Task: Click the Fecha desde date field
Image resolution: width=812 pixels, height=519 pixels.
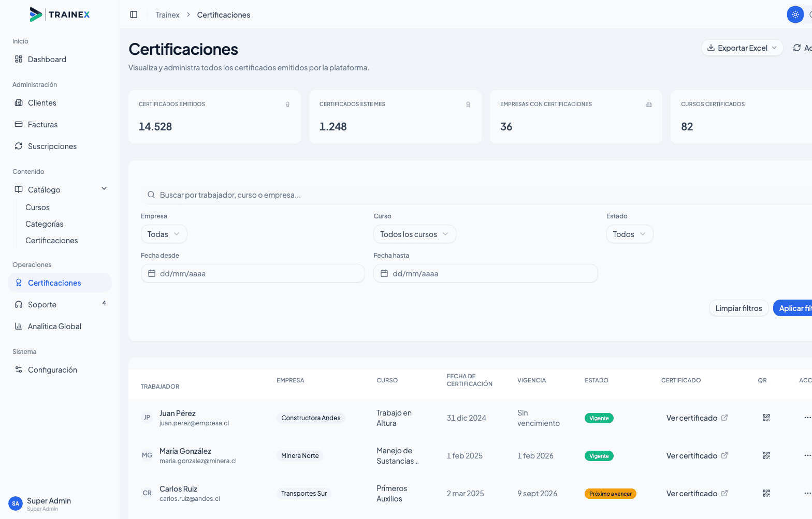Action: point(253,274)
